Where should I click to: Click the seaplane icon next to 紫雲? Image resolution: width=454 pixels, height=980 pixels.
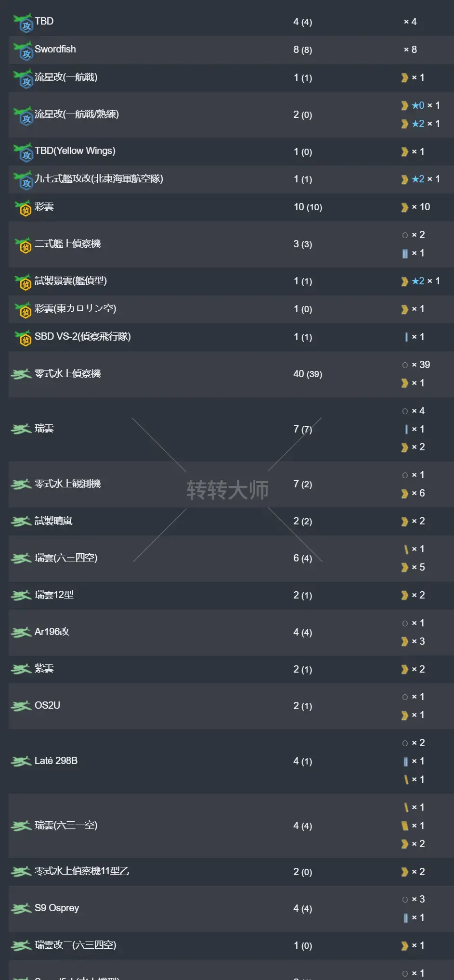(x=21, y=669)
